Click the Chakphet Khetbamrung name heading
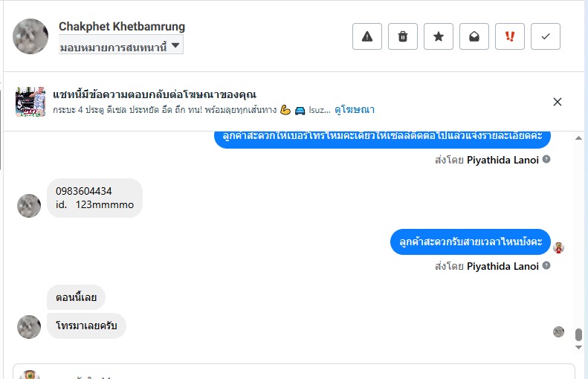 (x=122, y=27)
